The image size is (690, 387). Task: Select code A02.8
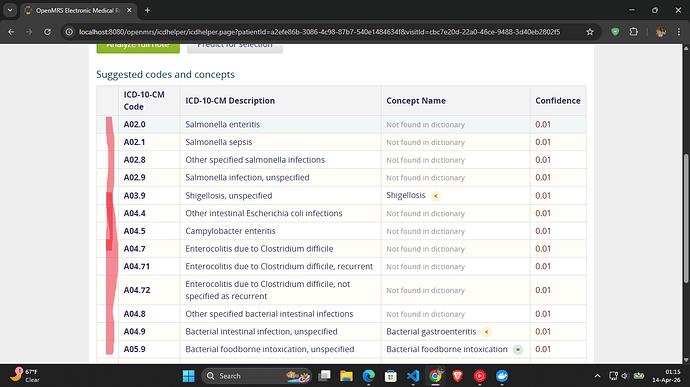coord(134,160)
